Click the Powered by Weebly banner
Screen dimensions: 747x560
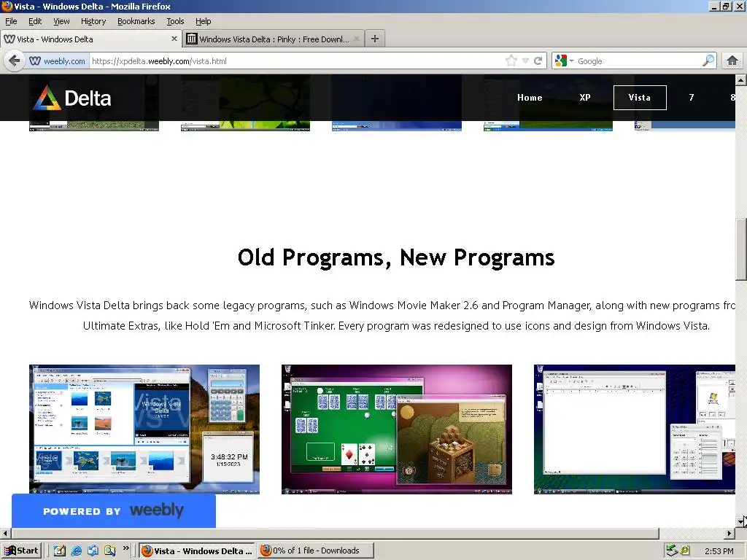[x=114, y=511]
